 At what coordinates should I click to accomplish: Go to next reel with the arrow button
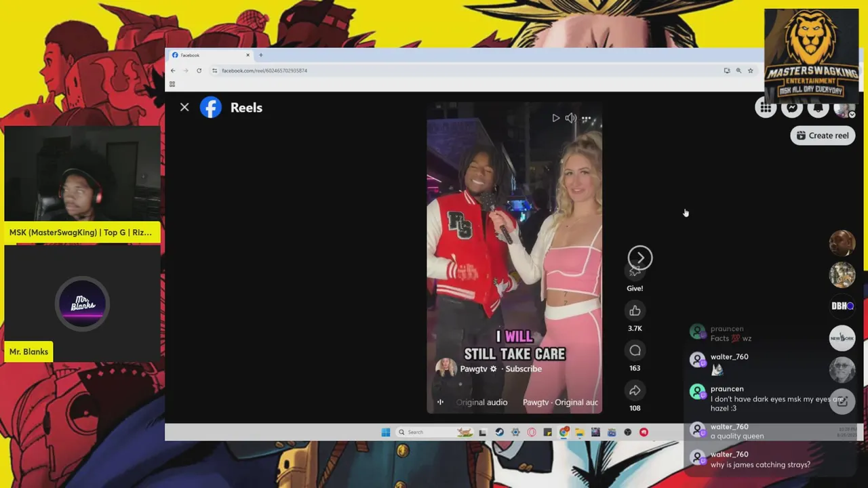point(640,258)
